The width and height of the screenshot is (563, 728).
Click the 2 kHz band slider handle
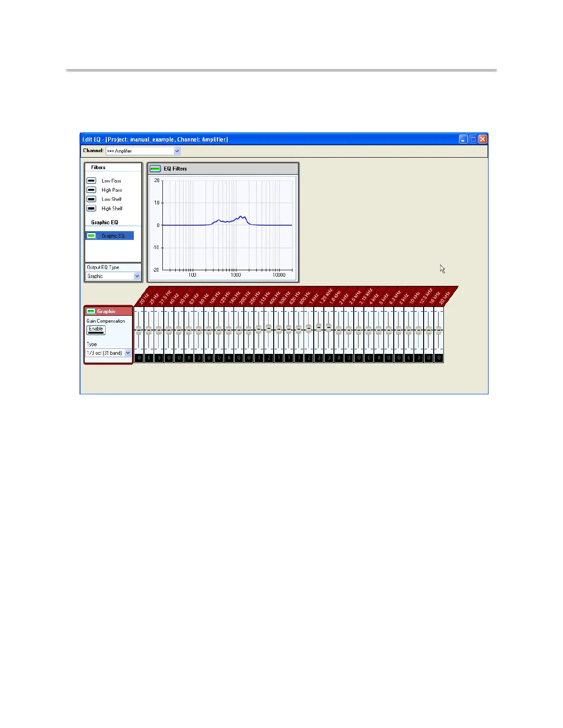coord(339,330)
